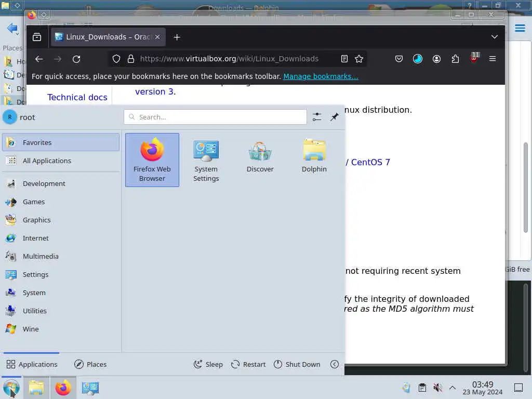Bookmark this page with star icon
Viewport: 532px width, 399px height.
click(x=359, y=59)
